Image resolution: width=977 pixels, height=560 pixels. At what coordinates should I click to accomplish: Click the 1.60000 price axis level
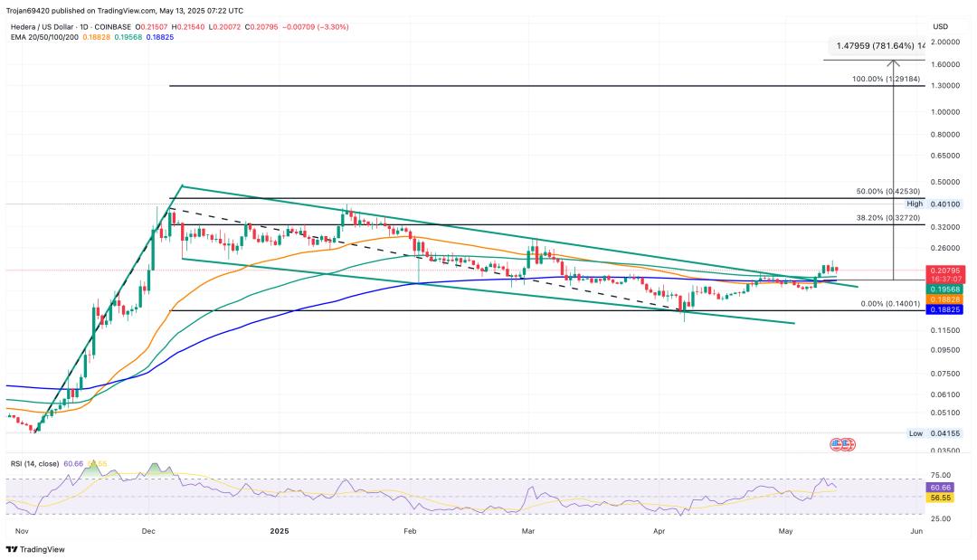pyautogui.click(x=945, y=65)
